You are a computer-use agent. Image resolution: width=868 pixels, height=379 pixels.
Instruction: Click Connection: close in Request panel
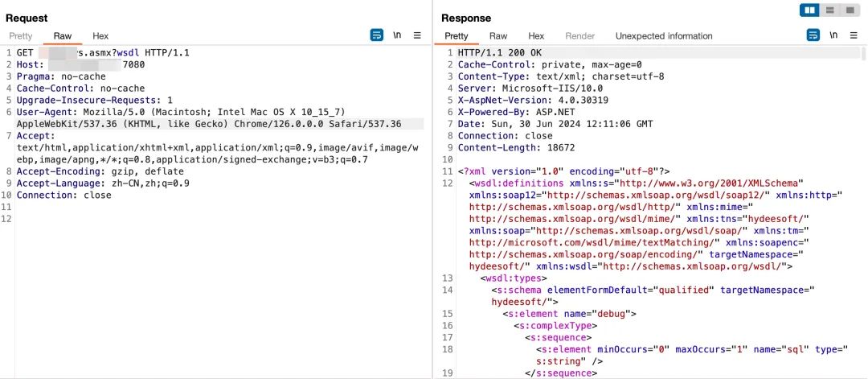click(63, 195)
